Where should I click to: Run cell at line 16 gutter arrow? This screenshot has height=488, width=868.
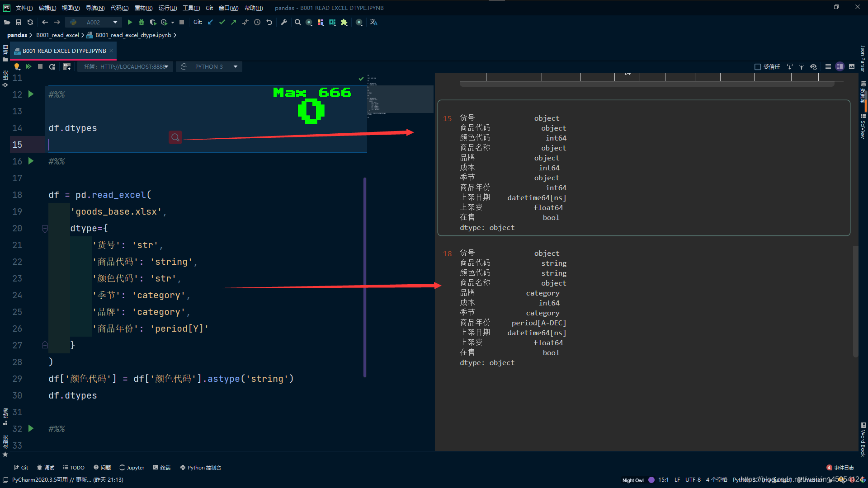[x=31, y=161]
